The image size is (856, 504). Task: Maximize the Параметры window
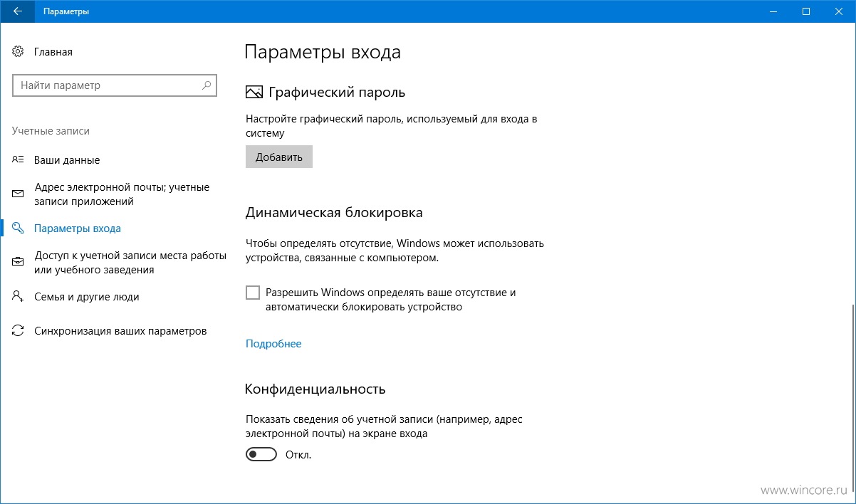[806, 11]
